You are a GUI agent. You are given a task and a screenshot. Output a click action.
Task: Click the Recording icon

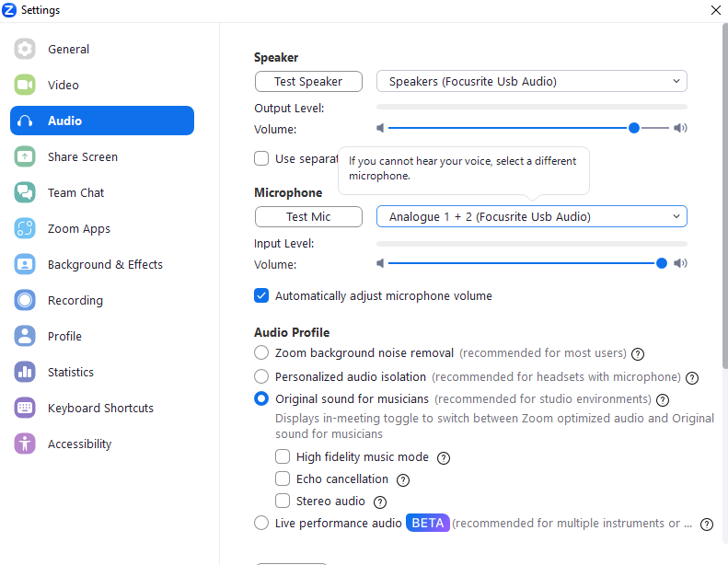point(25,301)
